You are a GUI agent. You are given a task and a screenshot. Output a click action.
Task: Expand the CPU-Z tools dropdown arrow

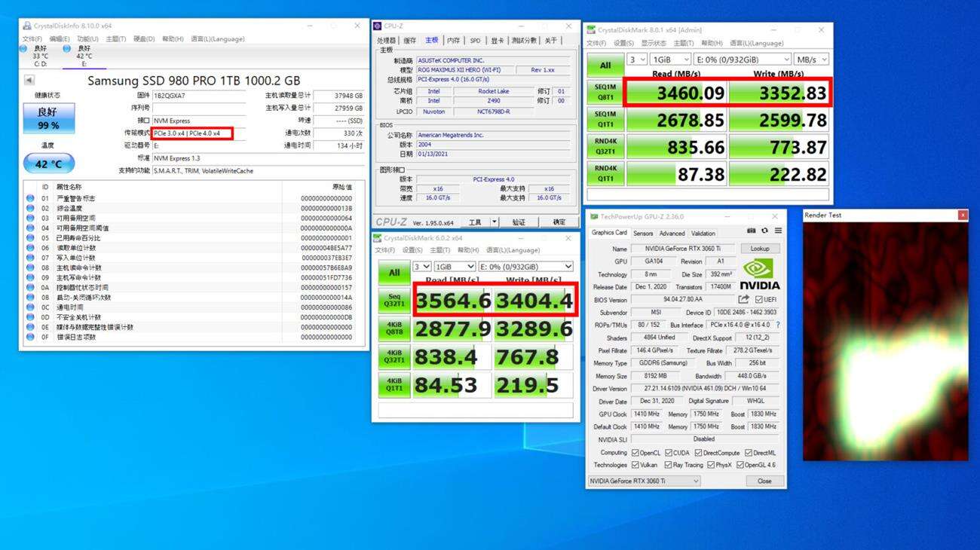494,222
